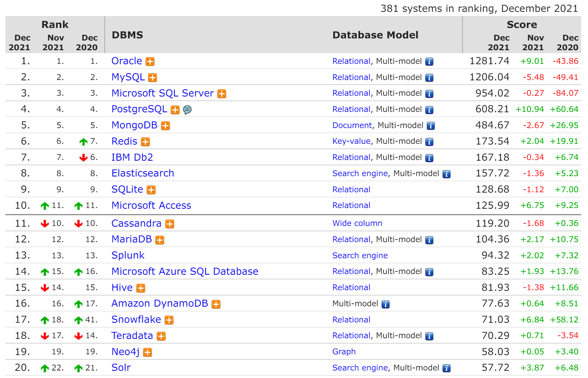This screenshot has height=378, width=588.
Task: Open the Microsoft SQL Server link
Action: [x=163, y=93]
